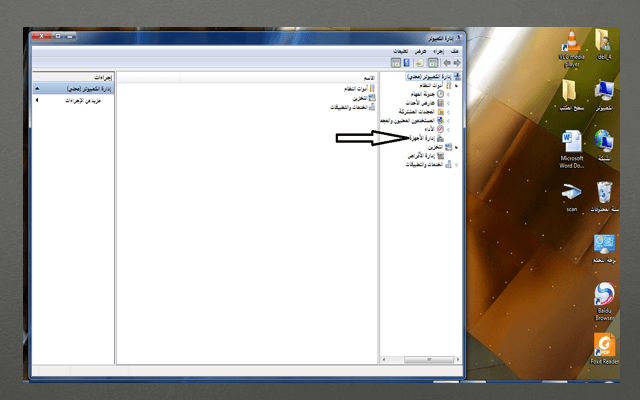Viewport: 640px width, 400px height.
Task: Open Help via the blue toolbar icon
Action: 407,63
